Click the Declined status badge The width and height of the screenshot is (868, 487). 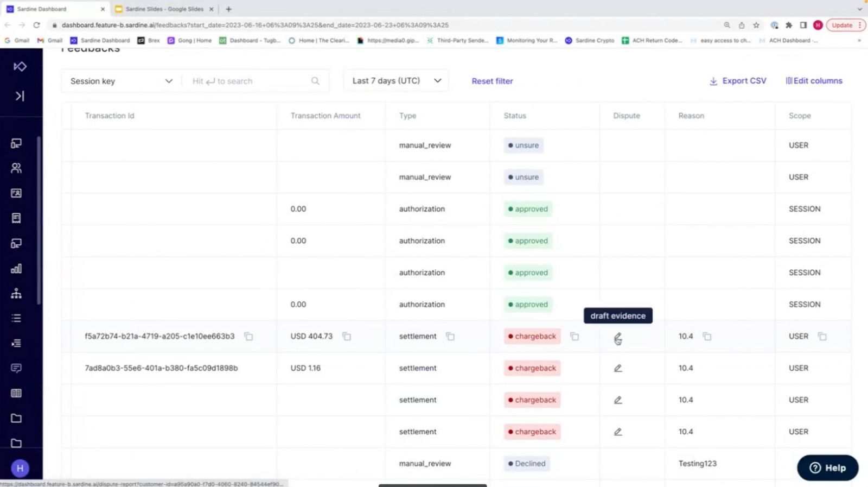[527, 464]
